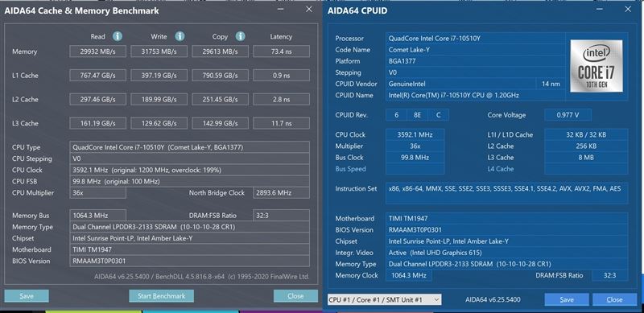Click Chipset field in Benchmark window
The height and width of the screenshot is (313, 644).
coord(190,238)
